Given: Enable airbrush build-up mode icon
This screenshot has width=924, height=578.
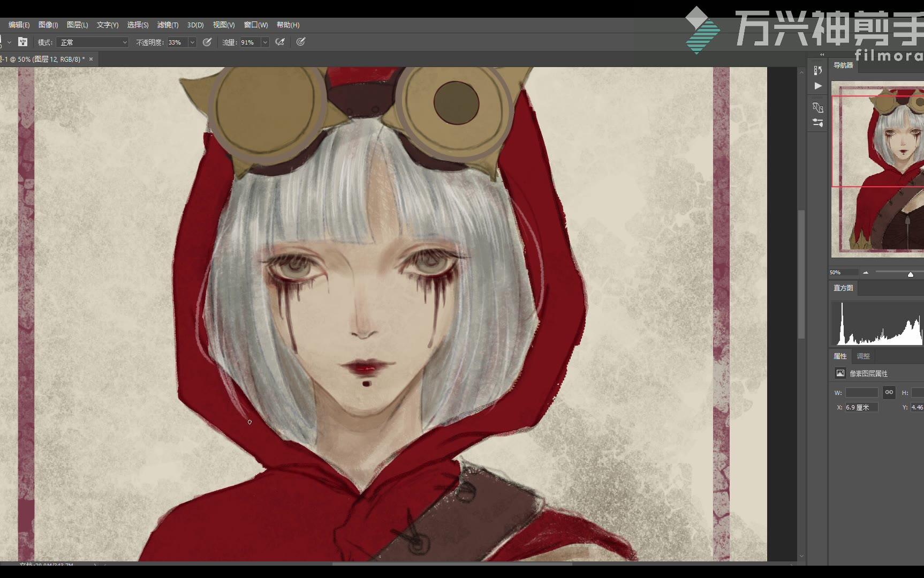Looking at the screenshot, I should coord(279,42).
